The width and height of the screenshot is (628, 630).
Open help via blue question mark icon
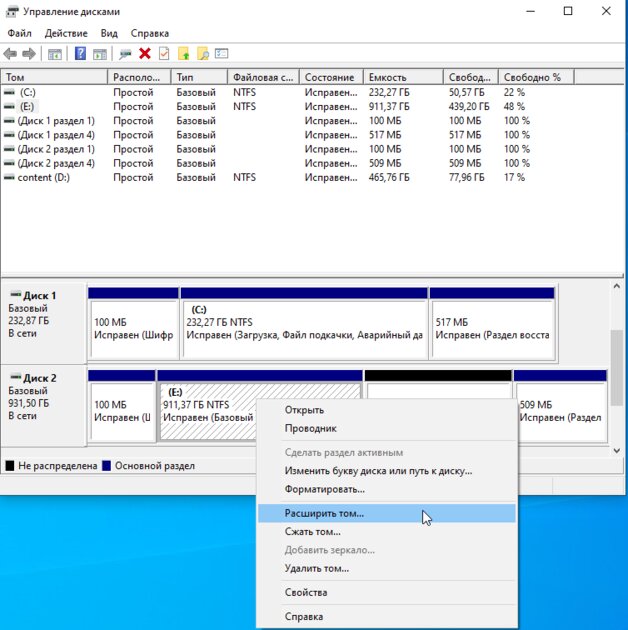[80, 53]
